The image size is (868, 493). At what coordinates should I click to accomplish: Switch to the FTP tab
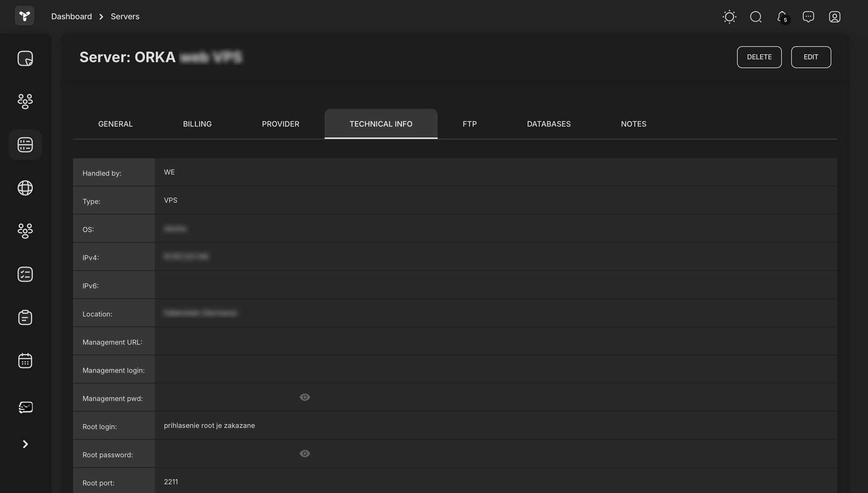pyautogui.click(x=470, y=124)
